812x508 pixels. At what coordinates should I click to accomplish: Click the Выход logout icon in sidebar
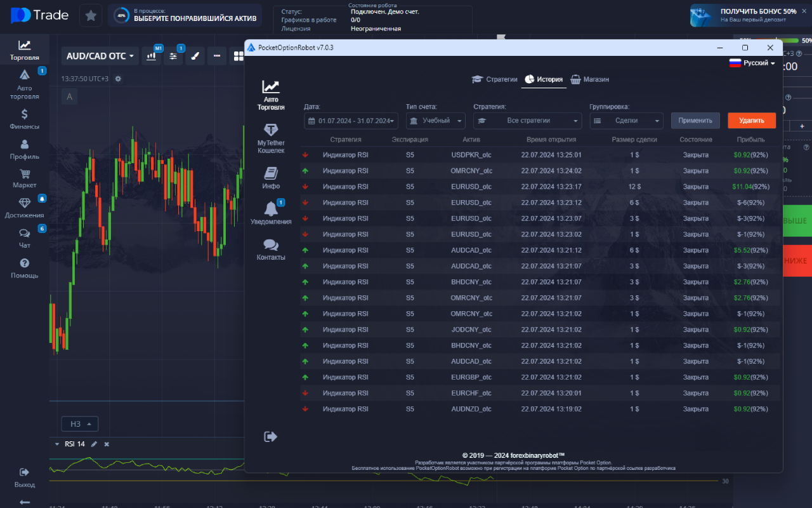coord(25,478)
